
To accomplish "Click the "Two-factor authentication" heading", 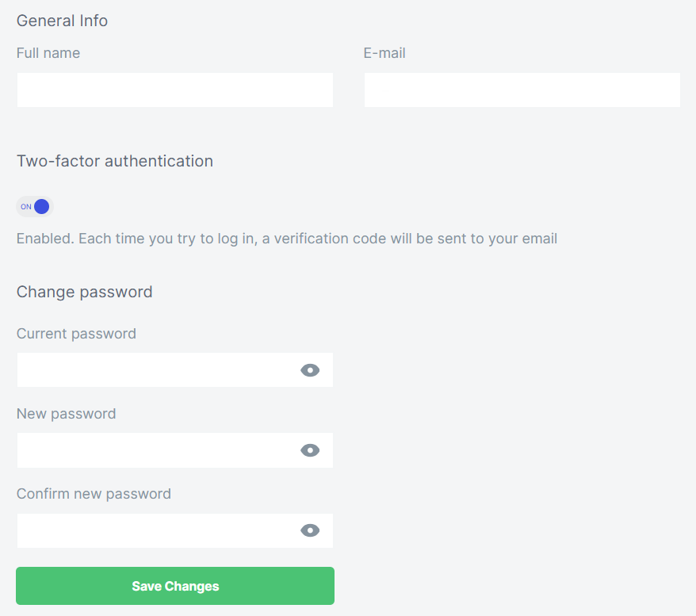I will click(x=115, y=161).
